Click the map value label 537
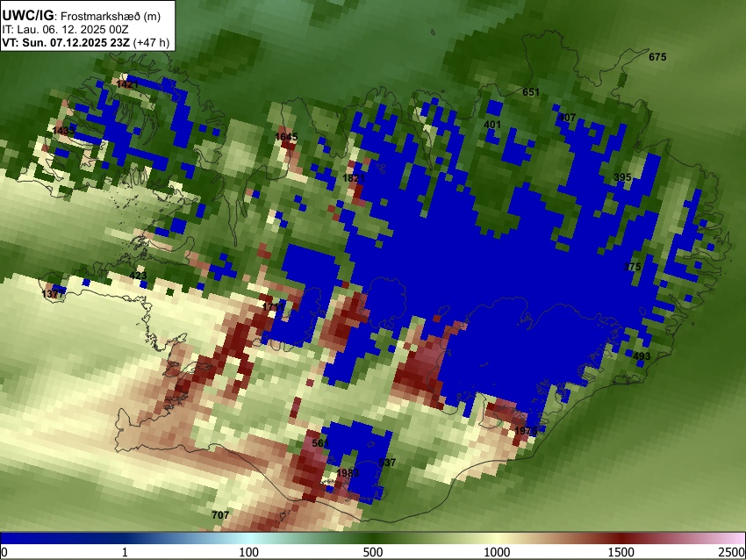 (387, 463)
